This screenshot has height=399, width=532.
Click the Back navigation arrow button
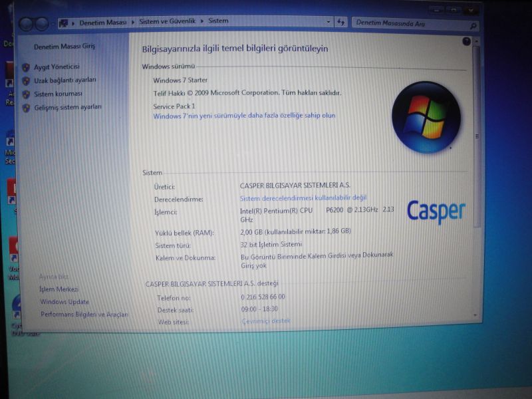coord(26,24)
